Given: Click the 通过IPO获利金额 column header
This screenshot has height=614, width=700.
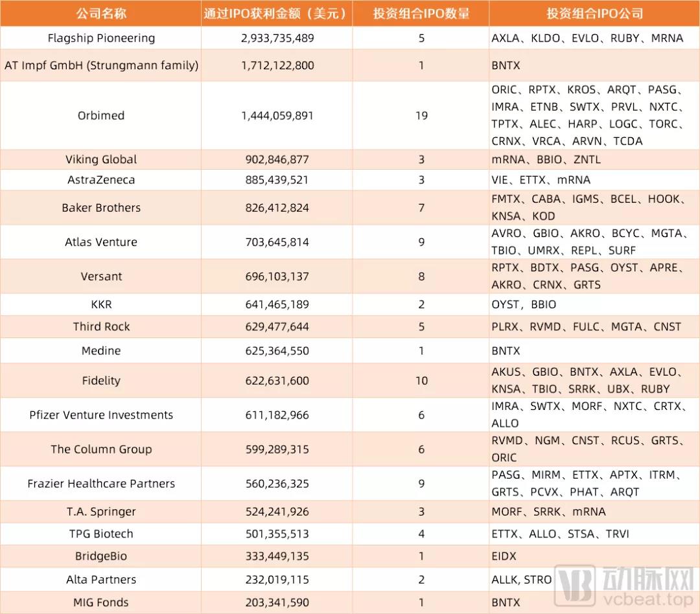Looking at the screenshot, I should 277,14.
